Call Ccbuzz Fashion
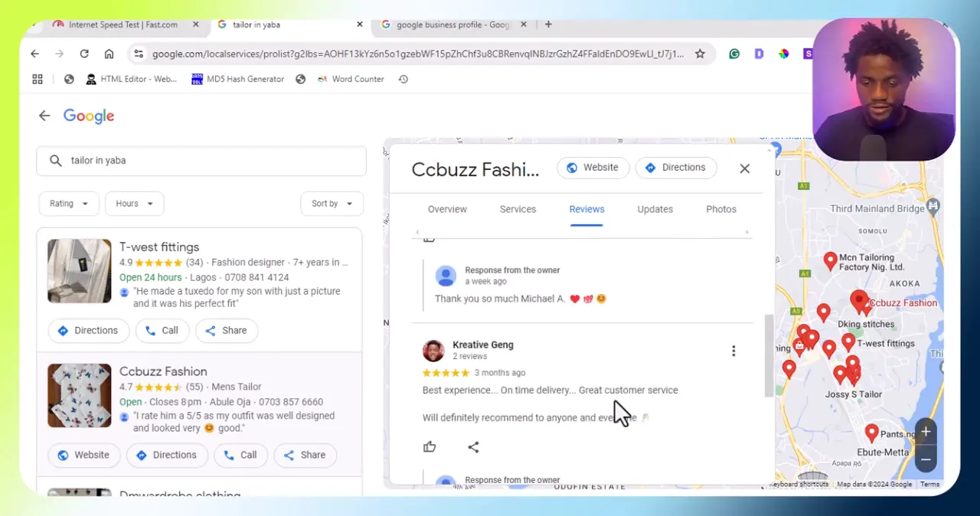 (240, 455)
